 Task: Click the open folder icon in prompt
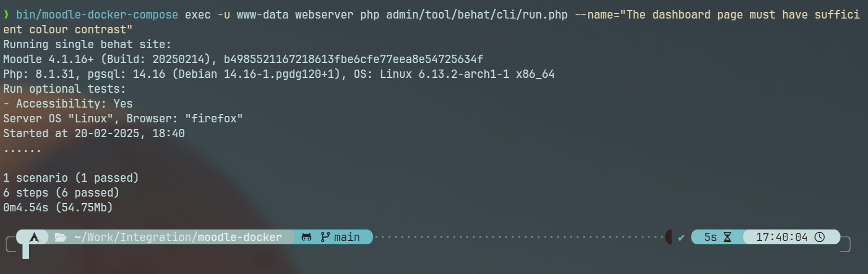pyautogui.click(x=60, y=237)
